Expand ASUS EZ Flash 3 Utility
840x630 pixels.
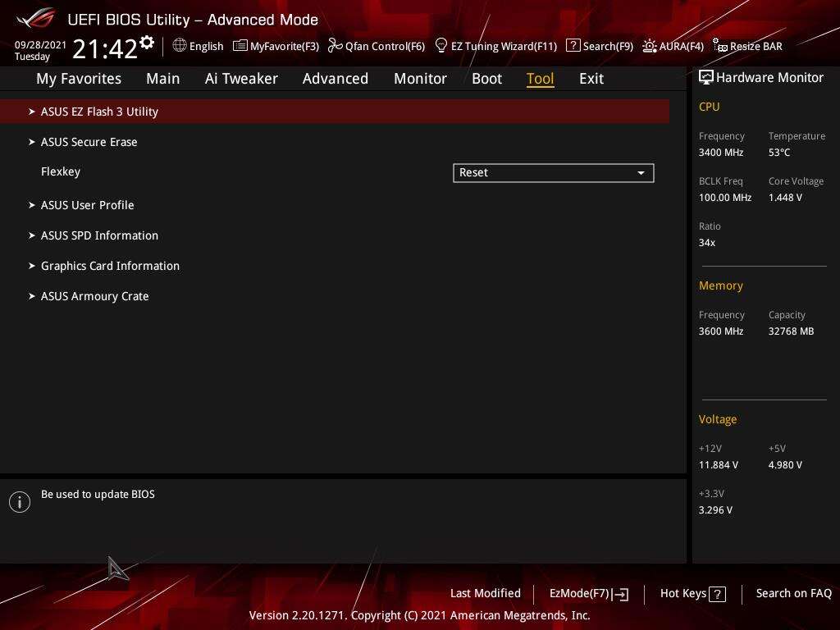[99, 112]
